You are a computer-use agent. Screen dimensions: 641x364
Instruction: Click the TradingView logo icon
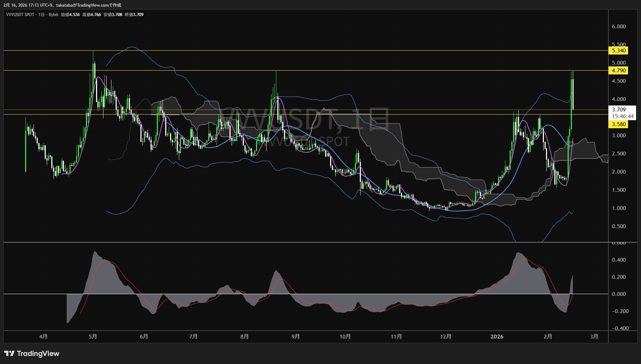[9, 354]
